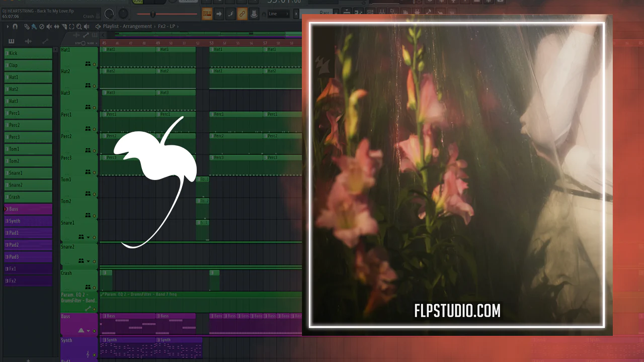
Task: Click the Synth track treble clef icon
Action: [88, 354]
